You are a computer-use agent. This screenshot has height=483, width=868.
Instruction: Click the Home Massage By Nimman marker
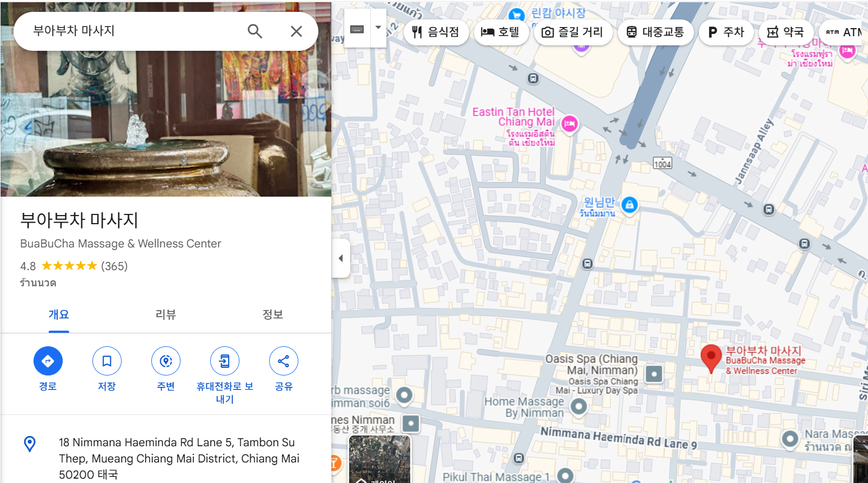(x=579, y=406)
